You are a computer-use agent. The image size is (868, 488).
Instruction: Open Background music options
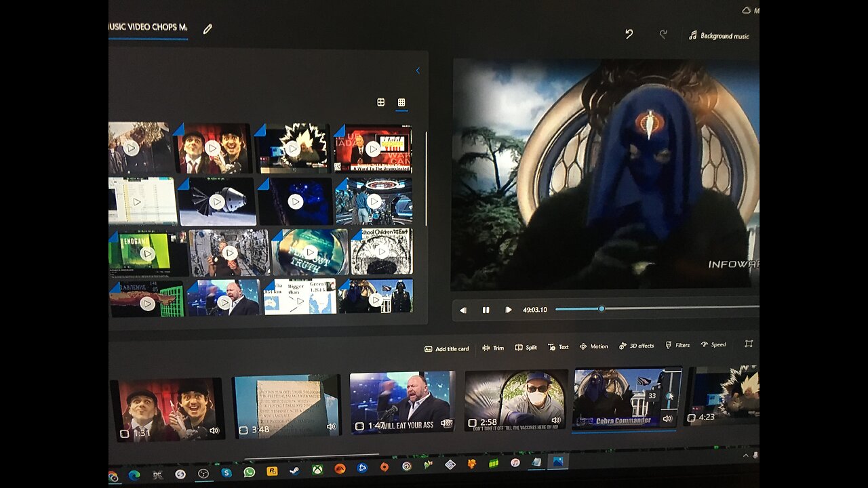click(x=719, y=35)
